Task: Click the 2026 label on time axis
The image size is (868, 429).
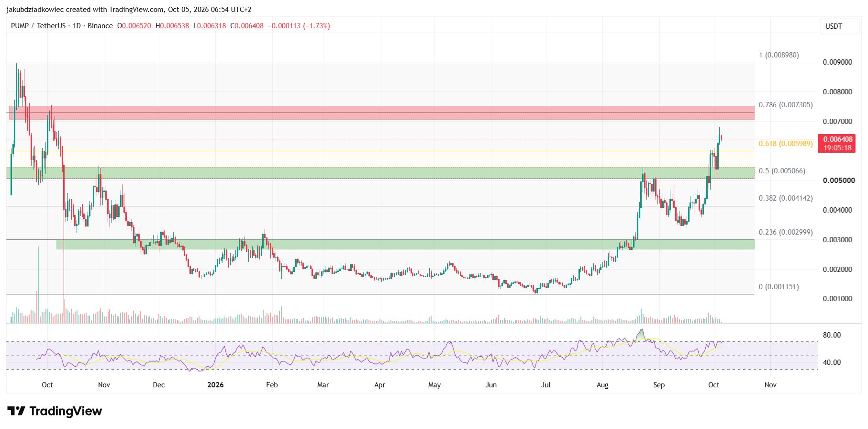Action: tap(215, 385)
